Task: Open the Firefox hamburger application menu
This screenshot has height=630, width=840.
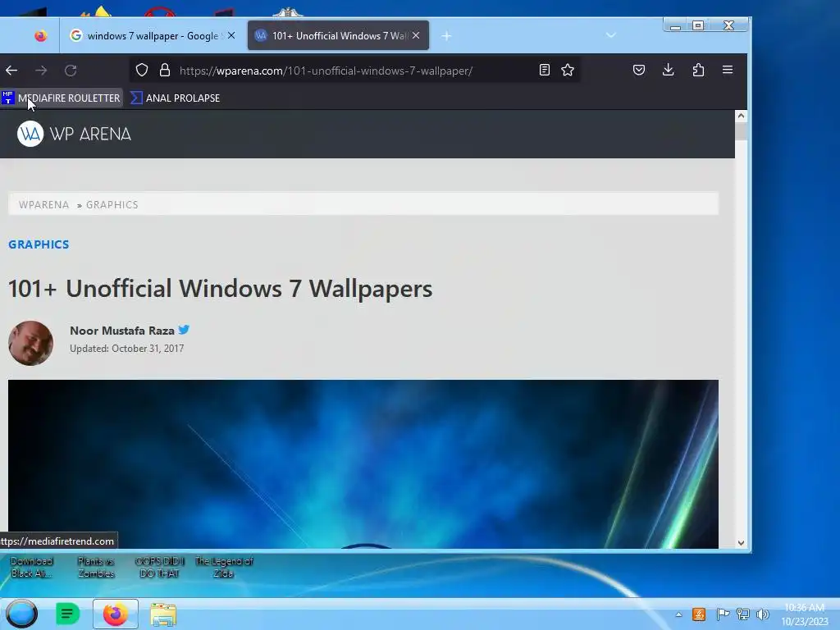Action: point(728,70)
